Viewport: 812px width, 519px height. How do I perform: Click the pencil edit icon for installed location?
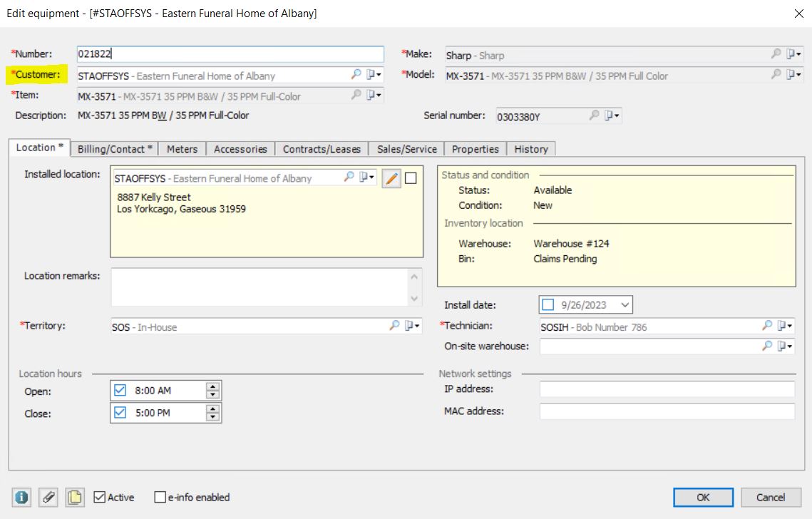click(391, 179)
